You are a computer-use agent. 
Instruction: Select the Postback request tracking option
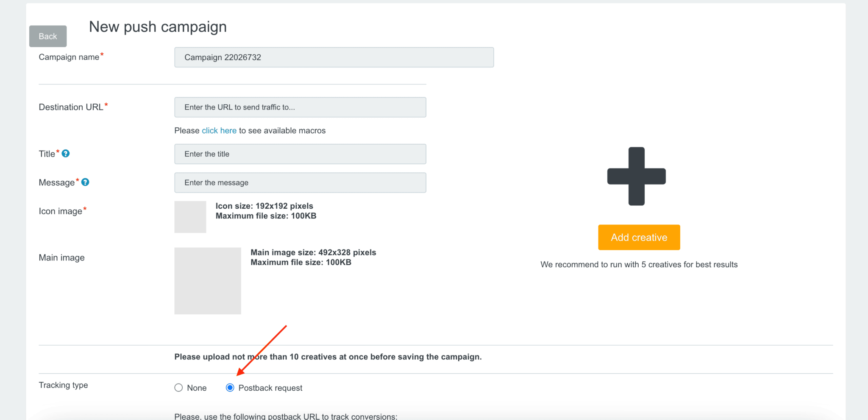point(230,387)
